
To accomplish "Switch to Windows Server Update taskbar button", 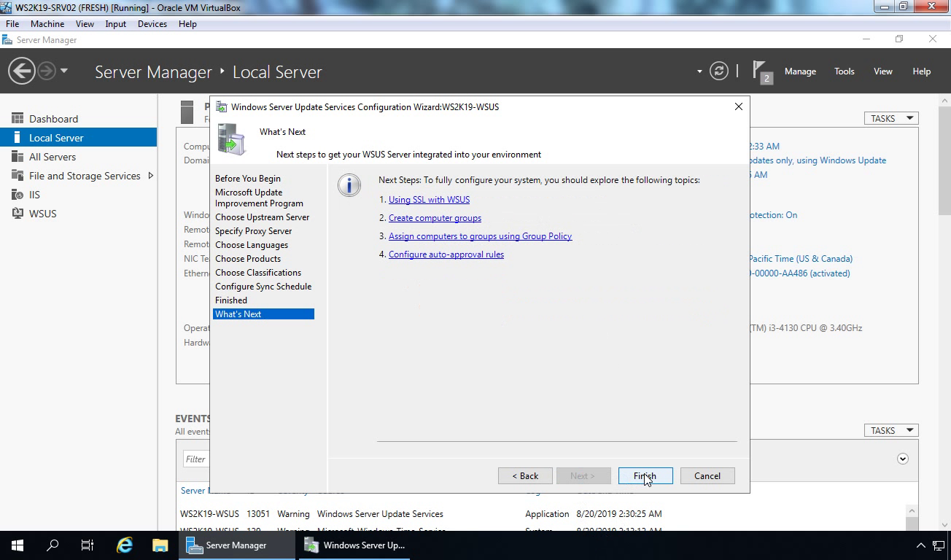I will click(354, 545).
